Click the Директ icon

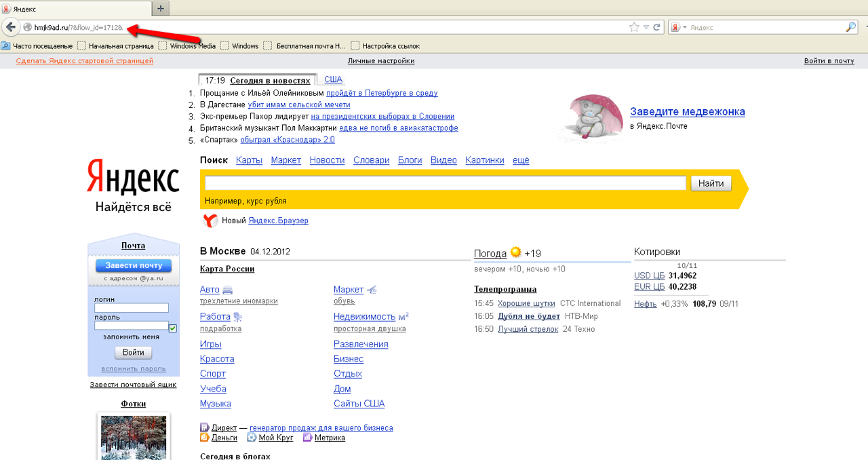[x=204, y=427]
